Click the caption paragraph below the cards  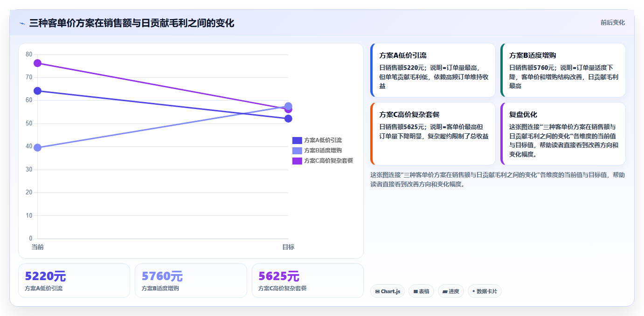tap(498, 179)
